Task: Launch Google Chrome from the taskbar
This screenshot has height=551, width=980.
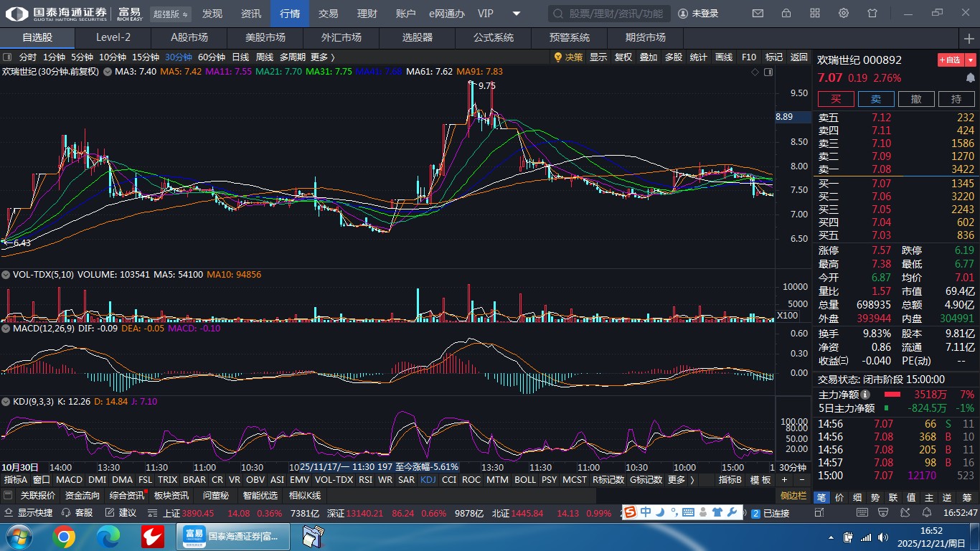Action: [x=64, y=536]
